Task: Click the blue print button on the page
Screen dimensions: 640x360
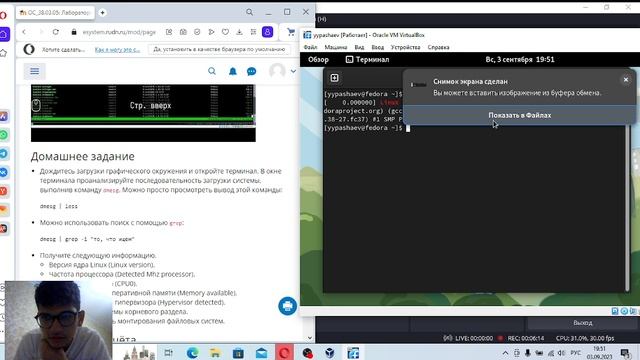Action: click(x=287, y=306)
